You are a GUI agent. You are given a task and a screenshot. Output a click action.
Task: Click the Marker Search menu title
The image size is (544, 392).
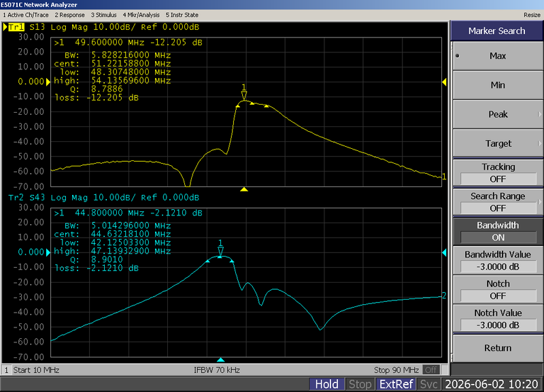pos(496,31)
